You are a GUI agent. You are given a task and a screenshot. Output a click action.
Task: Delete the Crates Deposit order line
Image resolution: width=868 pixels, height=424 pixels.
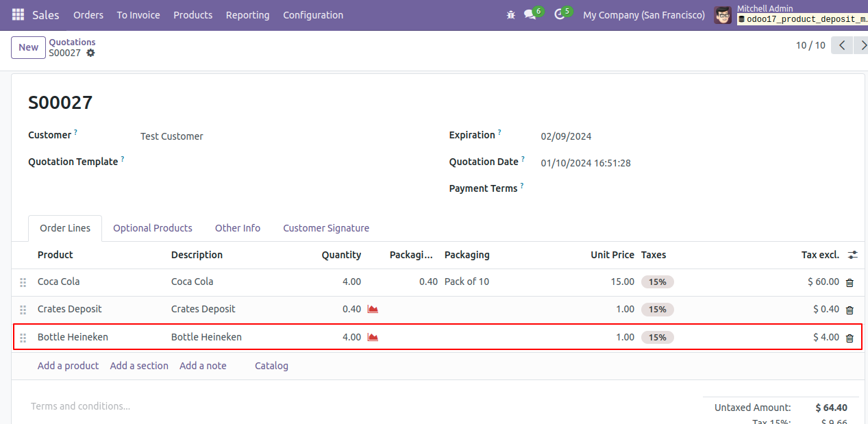[x=850, y=310]
